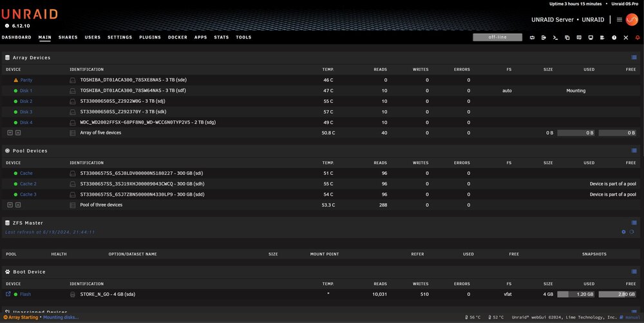
Task: Open the Disk 3 device link
Action: (x=26, y=111)
